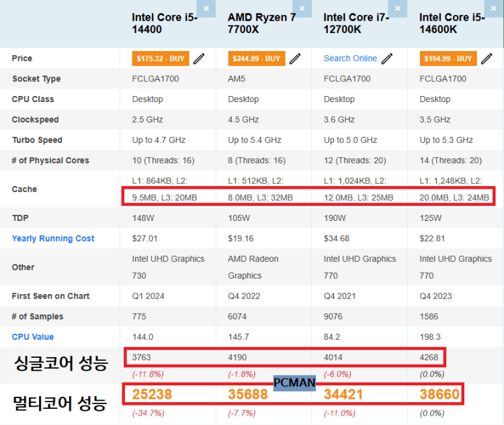Viewport: 504px width, 425px height.
Task: Click the 4268 single-core score
Action: click(x=429, y=357)
